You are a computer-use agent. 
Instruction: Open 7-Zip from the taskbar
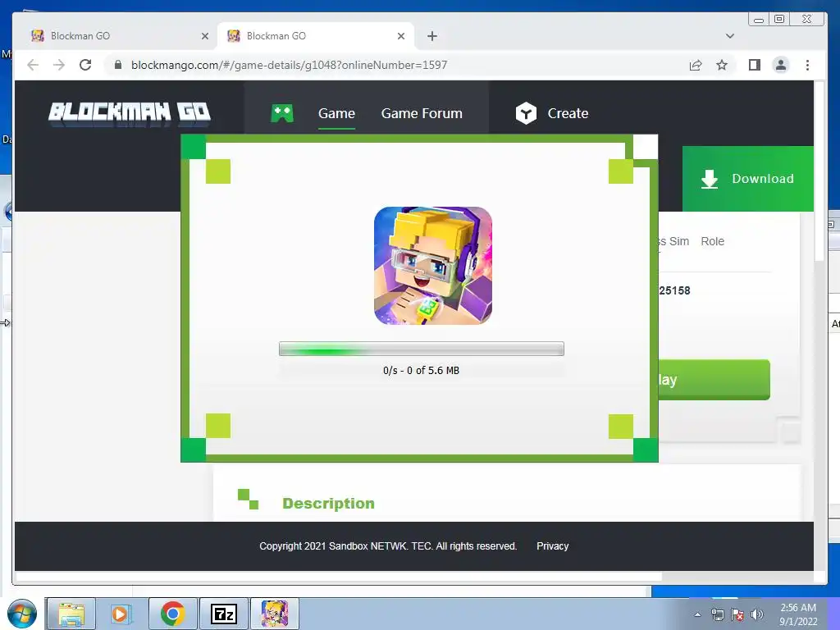pyautogui.click(x=223, y=614)
